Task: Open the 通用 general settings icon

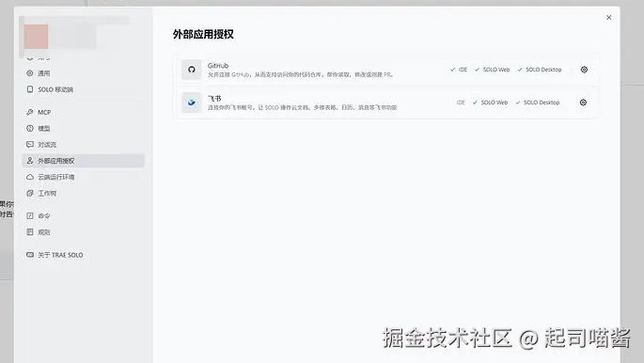Action: pos(29,73)
